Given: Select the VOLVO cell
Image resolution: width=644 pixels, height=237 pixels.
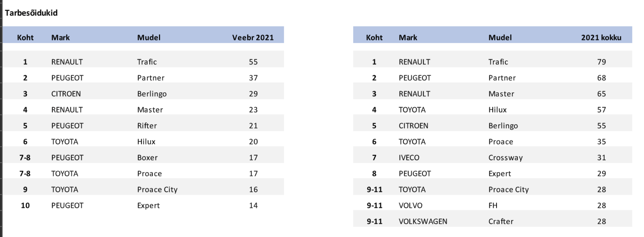Looking at the screenshot, I should click(410, 205).
